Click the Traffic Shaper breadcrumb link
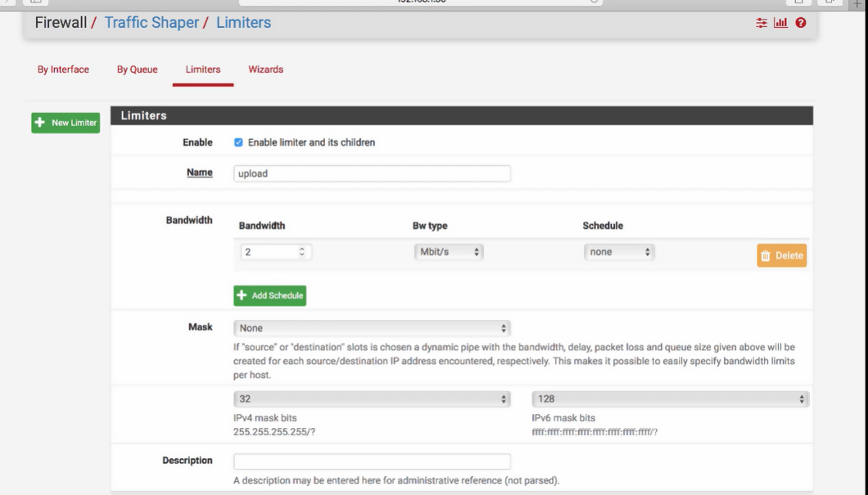Viewport: 868px width, 495px height. pyautogui.click(x=151, y=23)
